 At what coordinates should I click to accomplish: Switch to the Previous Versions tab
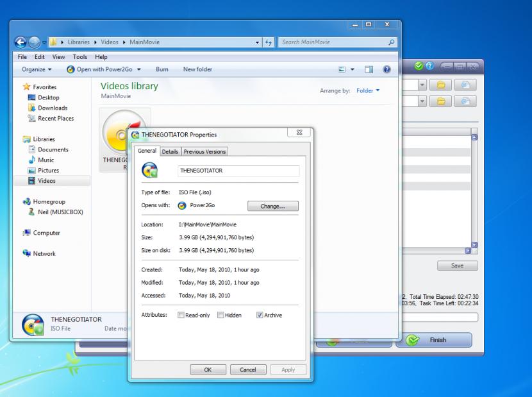coord(204,151)
